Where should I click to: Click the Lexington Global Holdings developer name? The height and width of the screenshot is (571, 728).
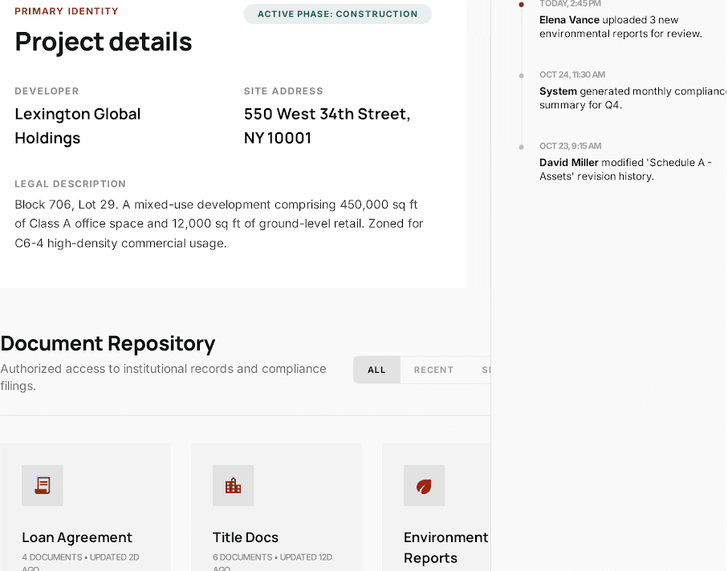pyautogui.click(x=78, y=126)
